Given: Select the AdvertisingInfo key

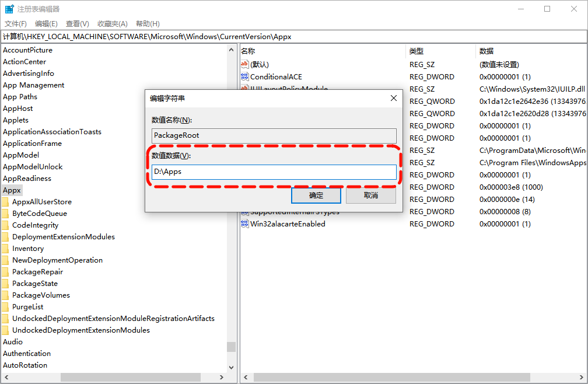Looking at the screenshot, I should pyautogui.click(x=29, y=73).
